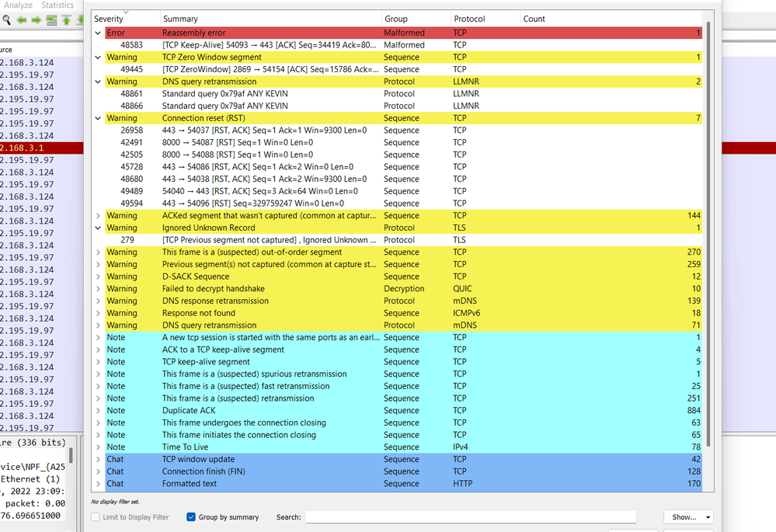Collapse the TCP Zero Window segment group
776x532 pixels.
point(98,57)
